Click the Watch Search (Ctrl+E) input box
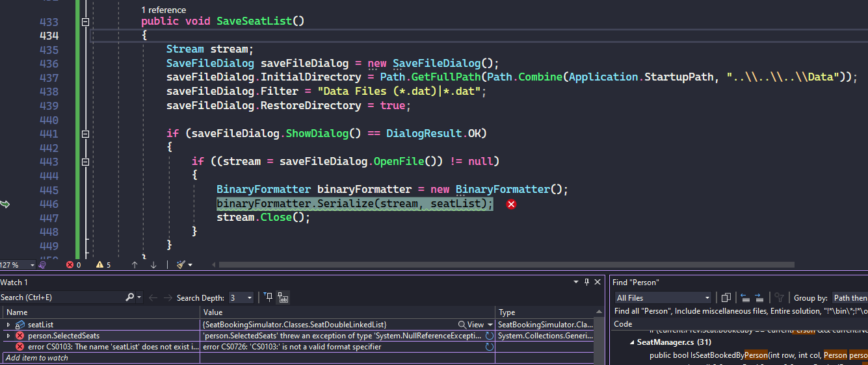The height and width of the screenshot is (365, 868). 62,297
